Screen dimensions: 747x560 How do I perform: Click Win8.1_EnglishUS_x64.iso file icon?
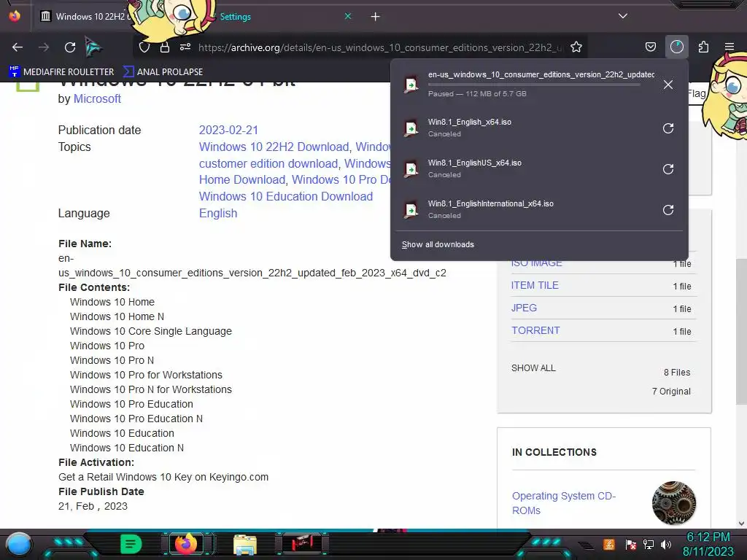[411, 169]
